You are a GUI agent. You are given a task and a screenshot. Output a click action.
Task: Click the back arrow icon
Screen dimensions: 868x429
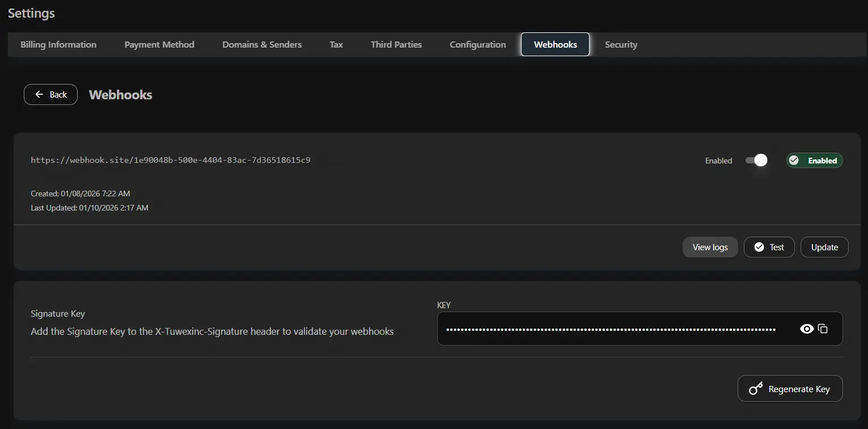[x=39, y=94]
